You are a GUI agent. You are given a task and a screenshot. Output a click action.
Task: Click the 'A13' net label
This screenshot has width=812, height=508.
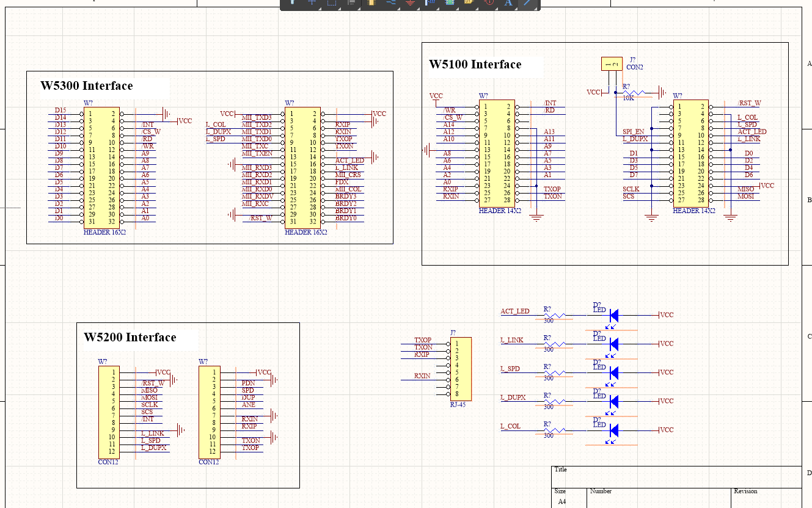(549, 131)
